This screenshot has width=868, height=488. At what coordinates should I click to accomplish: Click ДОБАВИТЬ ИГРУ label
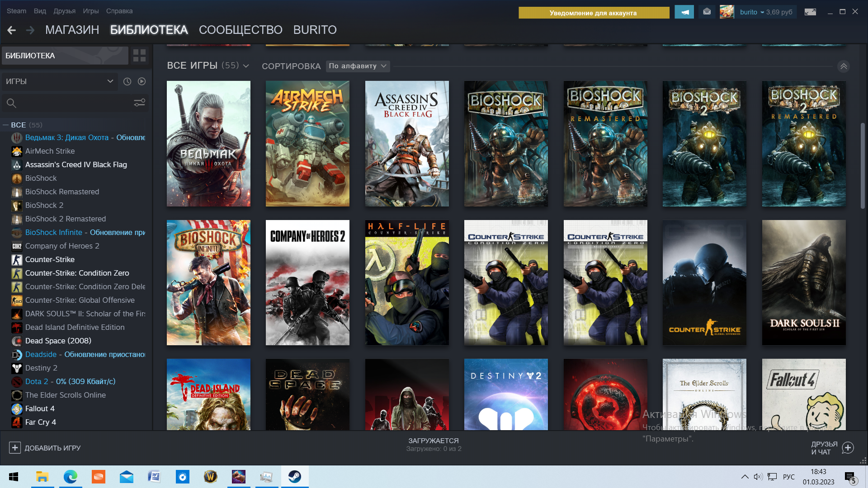(x=52, y=448)
